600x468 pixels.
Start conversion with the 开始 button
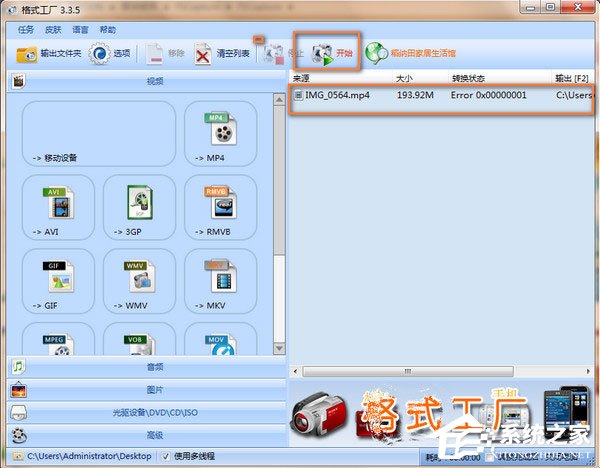pos(331,54)
